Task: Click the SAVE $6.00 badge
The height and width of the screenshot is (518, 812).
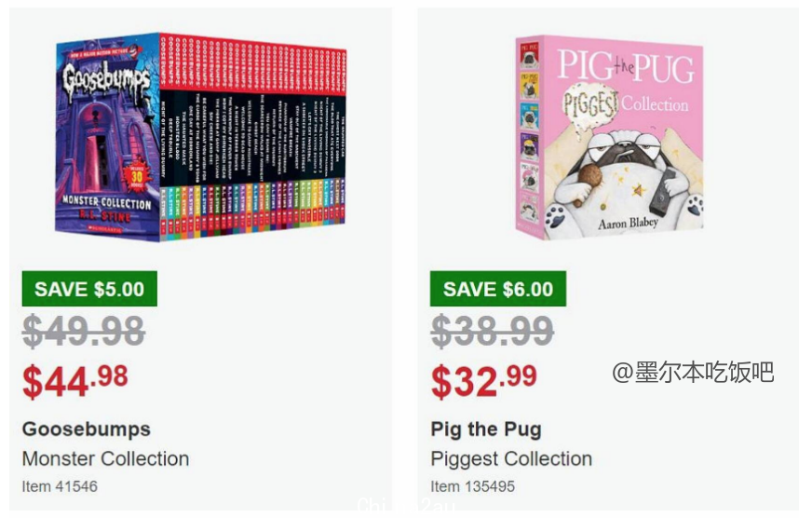Action: pyautogui.click(x=497, y=289)
